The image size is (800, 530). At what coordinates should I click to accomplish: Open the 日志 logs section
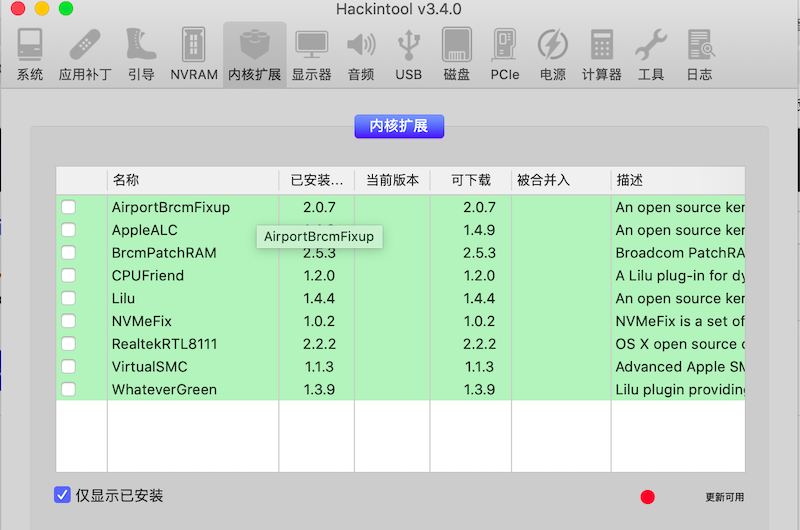[x=699, y=54]
